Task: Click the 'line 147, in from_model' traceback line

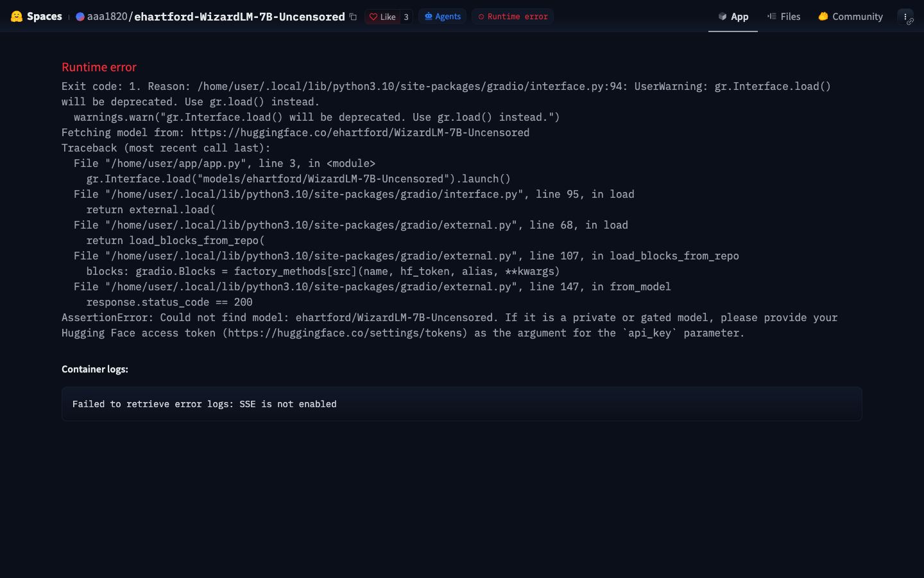Action: pyautogui.click(x=372, y=286)
